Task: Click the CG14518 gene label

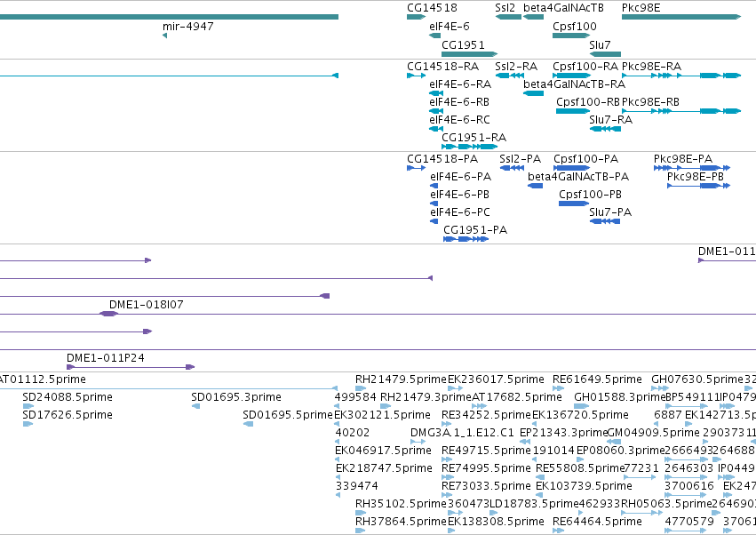Action: click(432, 8)
